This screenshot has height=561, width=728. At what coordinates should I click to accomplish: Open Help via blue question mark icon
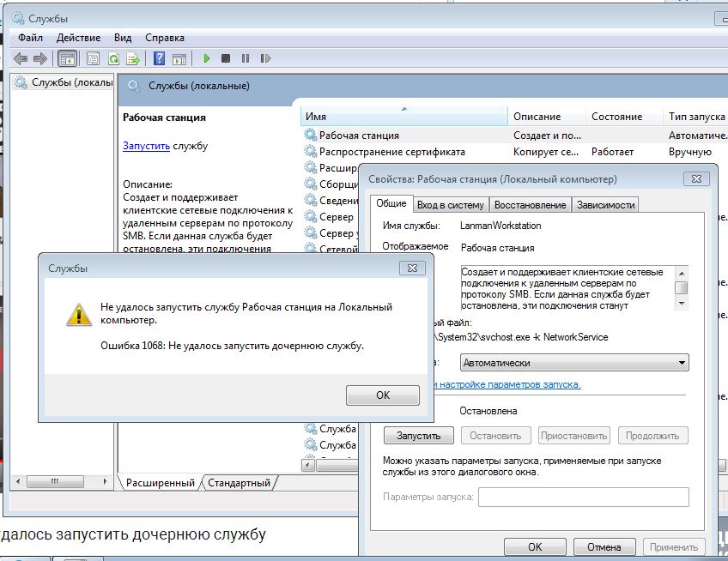click(x=159, y=59)
